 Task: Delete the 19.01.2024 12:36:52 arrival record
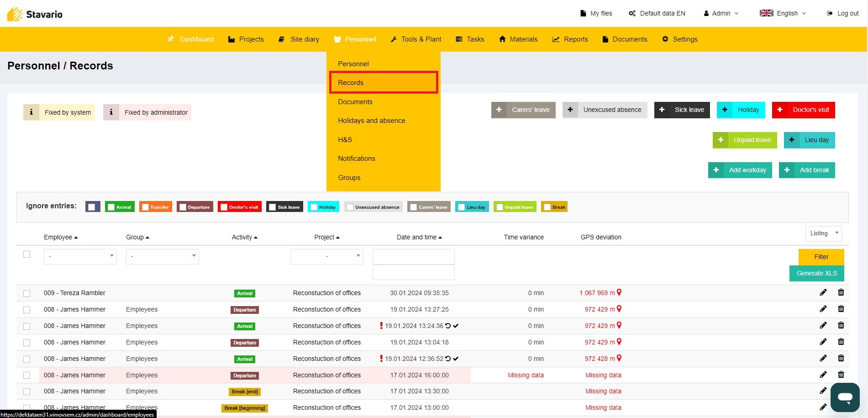pos(841,358)
